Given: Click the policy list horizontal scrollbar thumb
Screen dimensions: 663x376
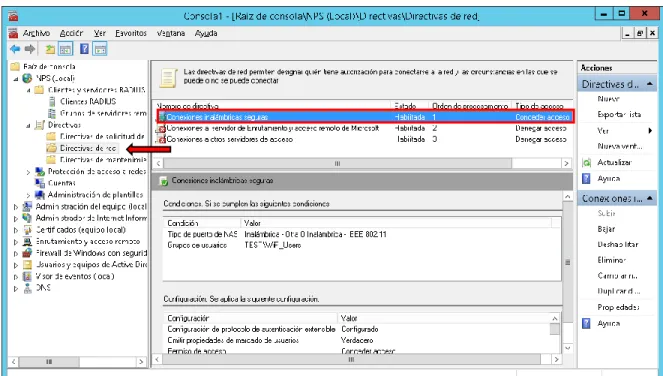Looking at the screenshot, I should point(337,163).
